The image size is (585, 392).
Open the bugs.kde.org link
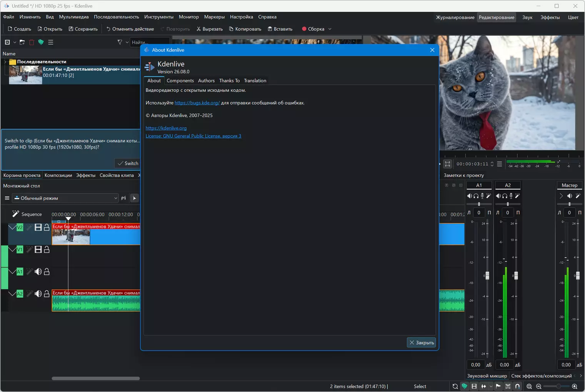click(197, 103)
